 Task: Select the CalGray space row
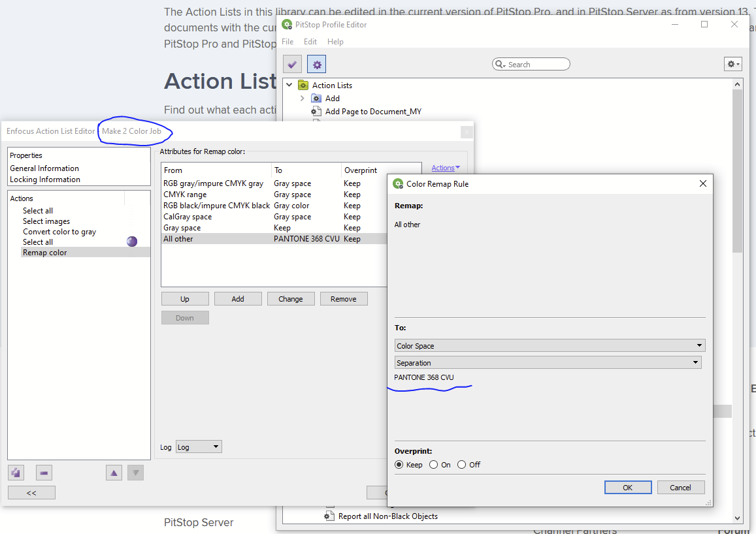click(274, 217)
